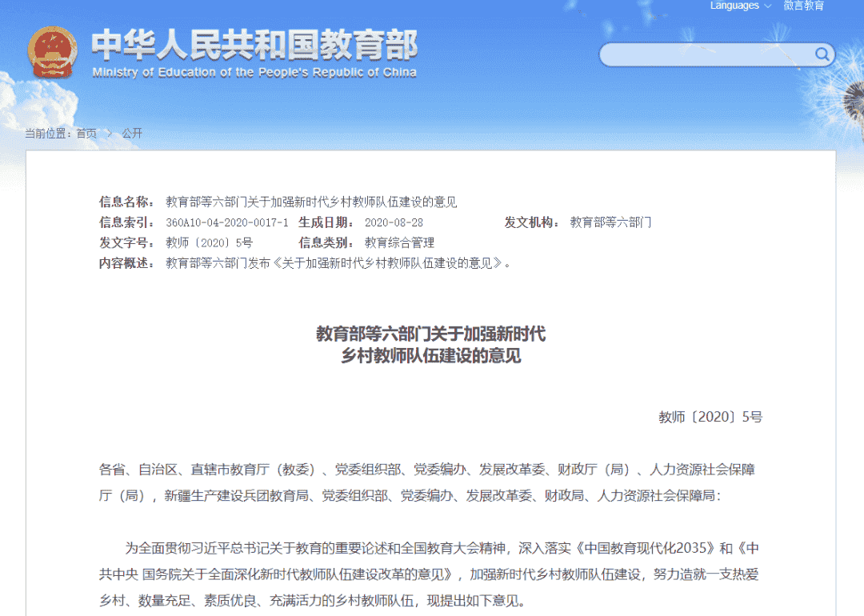Open the Languages menu
The image size is (864, 616).
734,6
